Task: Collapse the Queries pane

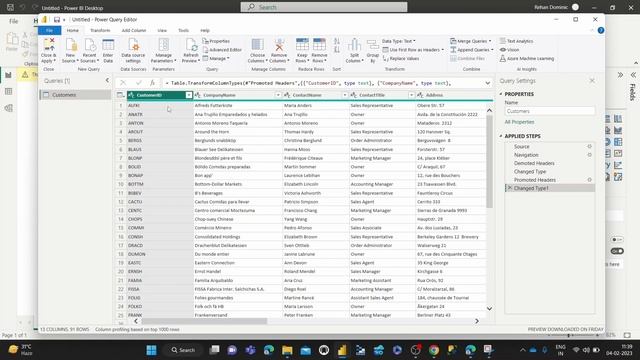Action: pos(107,80)
